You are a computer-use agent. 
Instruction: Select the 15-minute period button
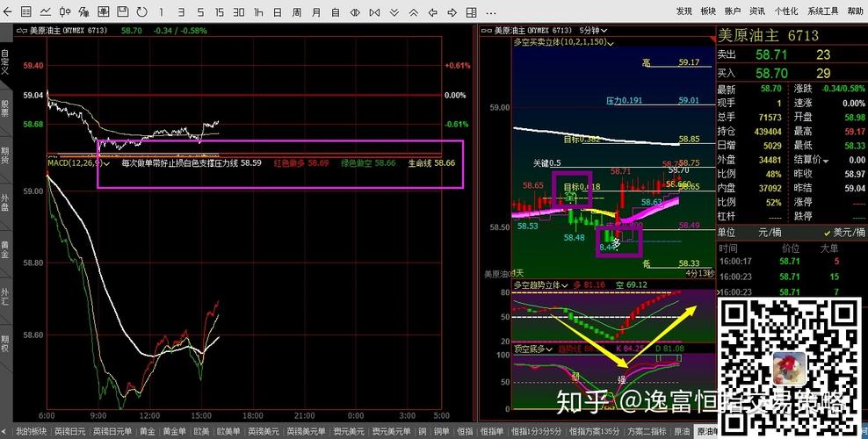(x=219, y=12)
